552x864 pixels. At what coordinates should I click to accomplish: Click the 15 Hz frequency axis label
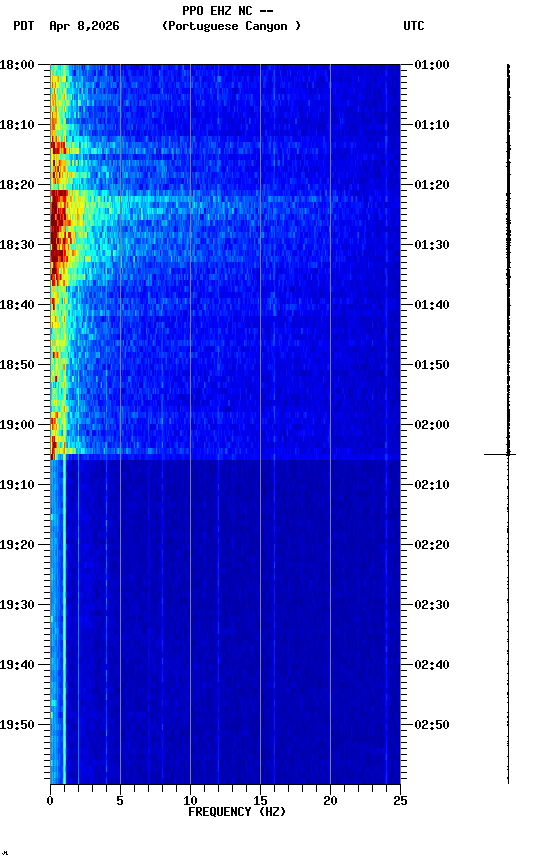[260, 801]
